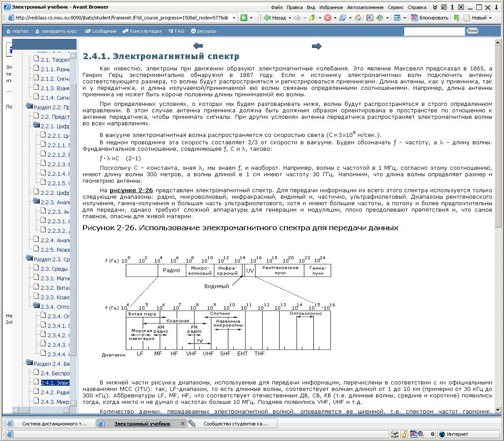
Task: Open the Консультация link
Action: 142,31
